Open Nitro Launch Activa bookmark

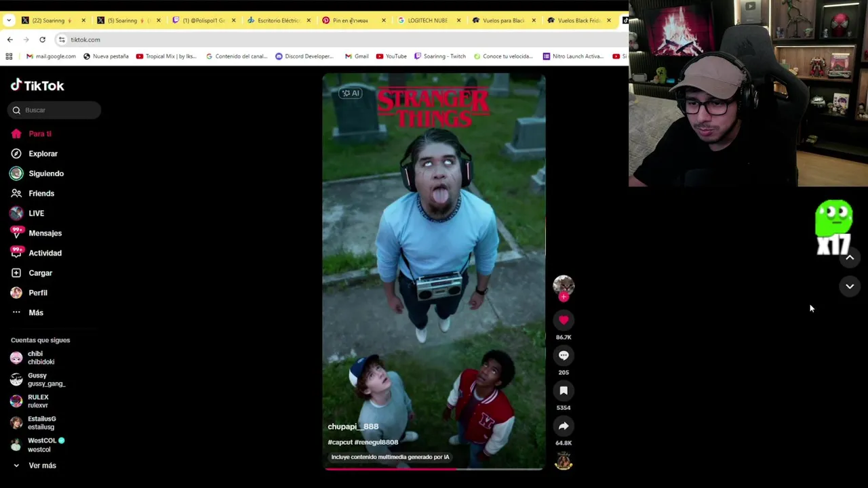coord(573,56)
